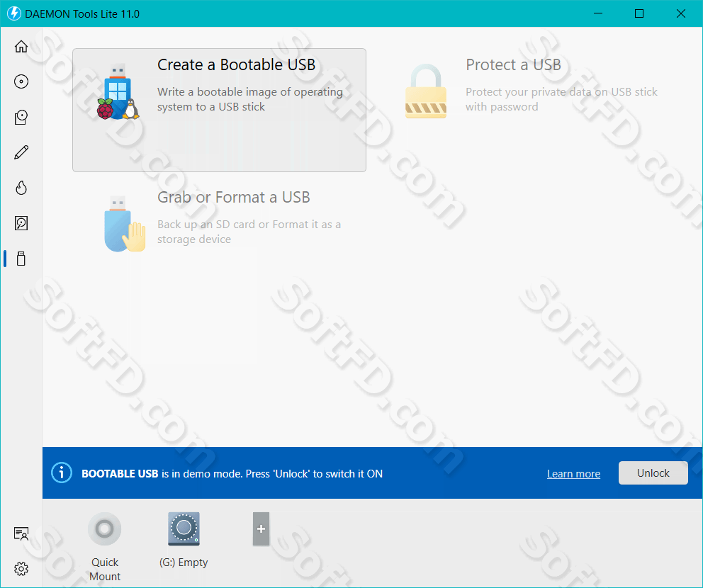Screen dimensions: 703x588
Task: Open the settings gear icon
Action: [x=21, y=569]
